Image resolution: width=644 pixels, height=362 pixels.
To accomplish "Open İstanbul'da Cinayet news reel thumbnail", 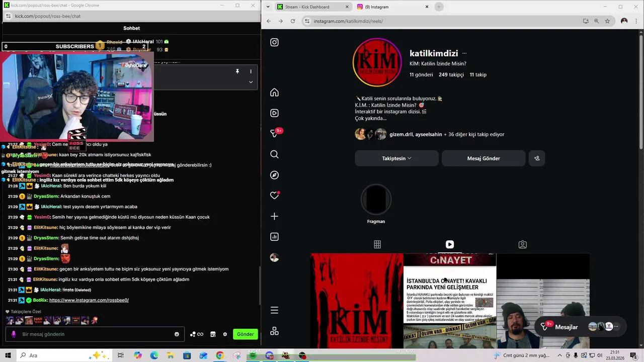I will pyautogui.click(x=450, y=301).
